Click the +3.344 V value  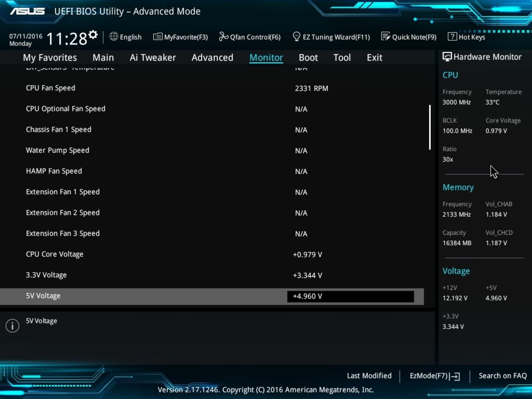click(x=307, y=275)
